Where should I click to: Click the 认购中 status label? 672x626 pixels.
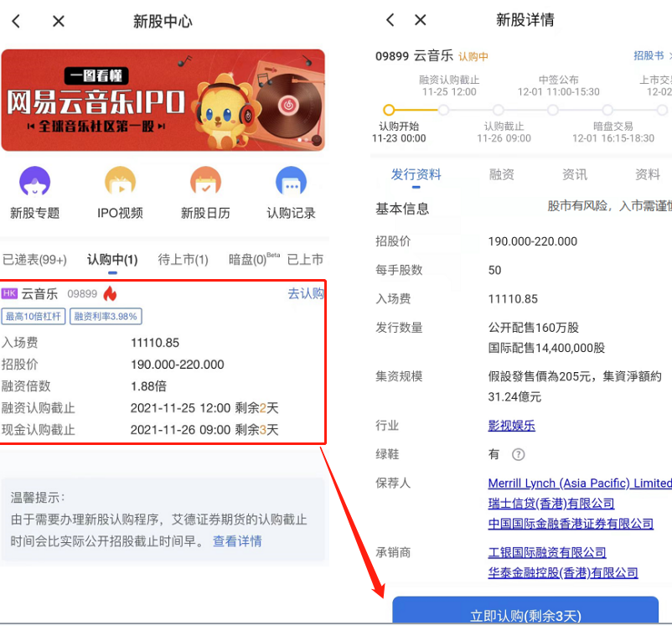[x=473, y=57]
